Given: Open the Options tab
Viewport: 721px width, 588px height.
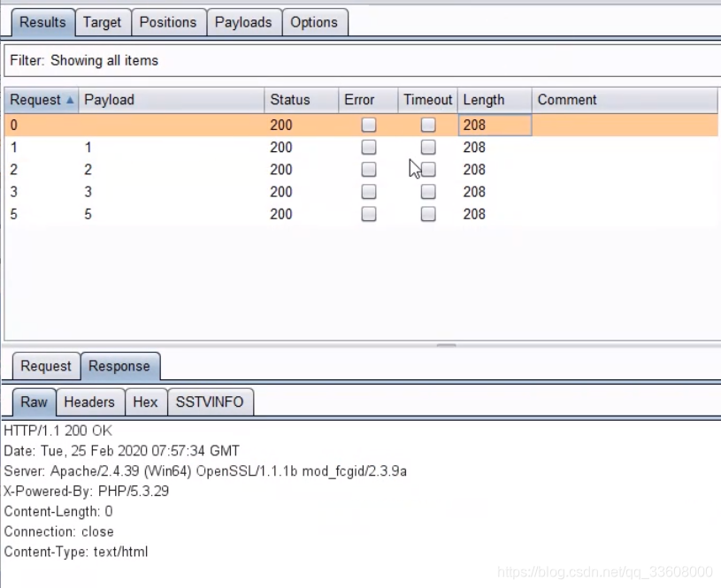Looking at the screenshot, I should click(x=314, y=22).
